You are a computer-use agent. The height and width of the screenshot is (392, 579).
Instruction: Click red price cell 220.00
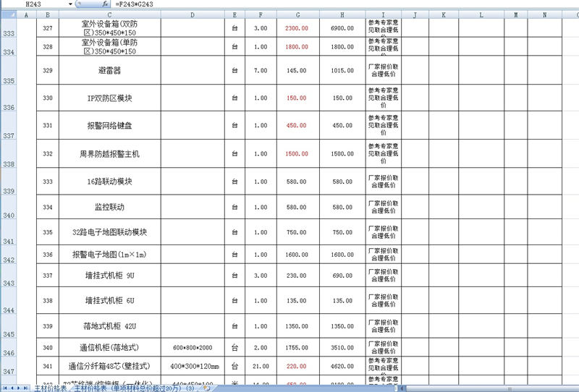coord(298,366)
